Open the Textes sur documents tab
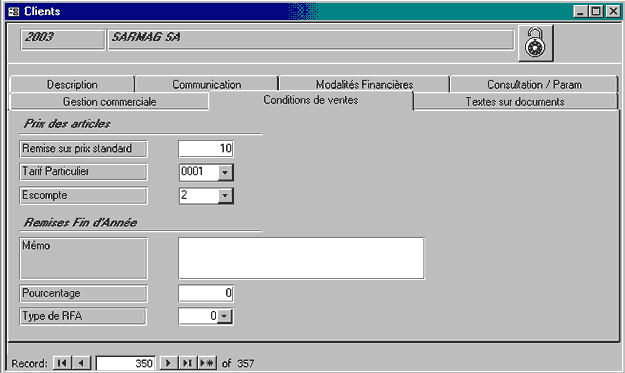 click(515, 101)
